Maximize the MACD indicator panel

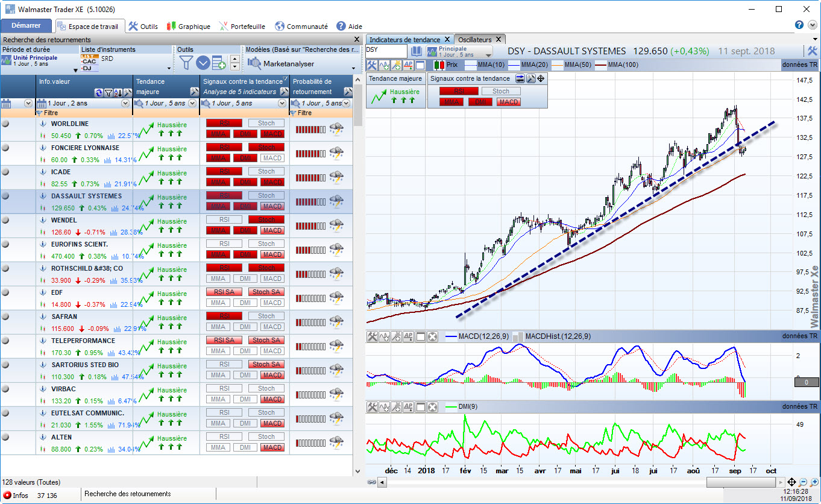[x=420, y=336]
